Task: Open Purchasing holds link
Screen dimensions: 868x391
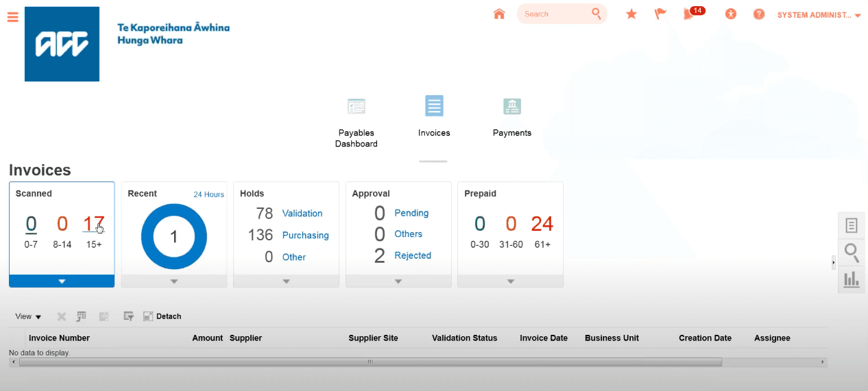Action: pos(306,236)
